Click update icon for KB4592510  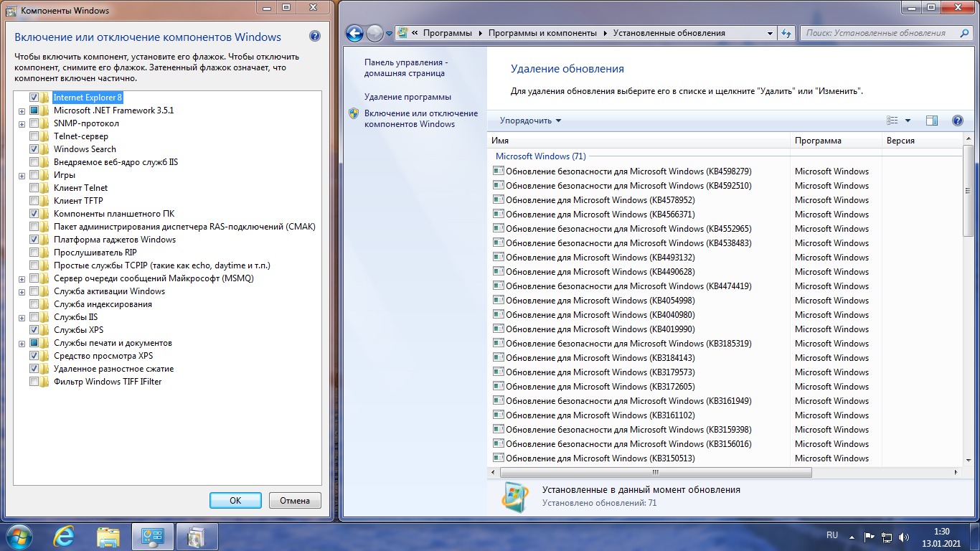[x=499, y=186]
